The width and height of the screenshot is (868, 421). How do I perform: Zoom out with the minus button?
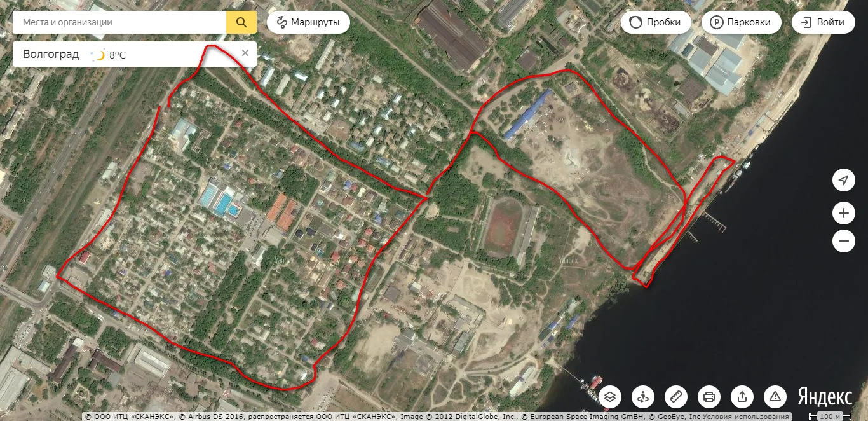point(844,241)
